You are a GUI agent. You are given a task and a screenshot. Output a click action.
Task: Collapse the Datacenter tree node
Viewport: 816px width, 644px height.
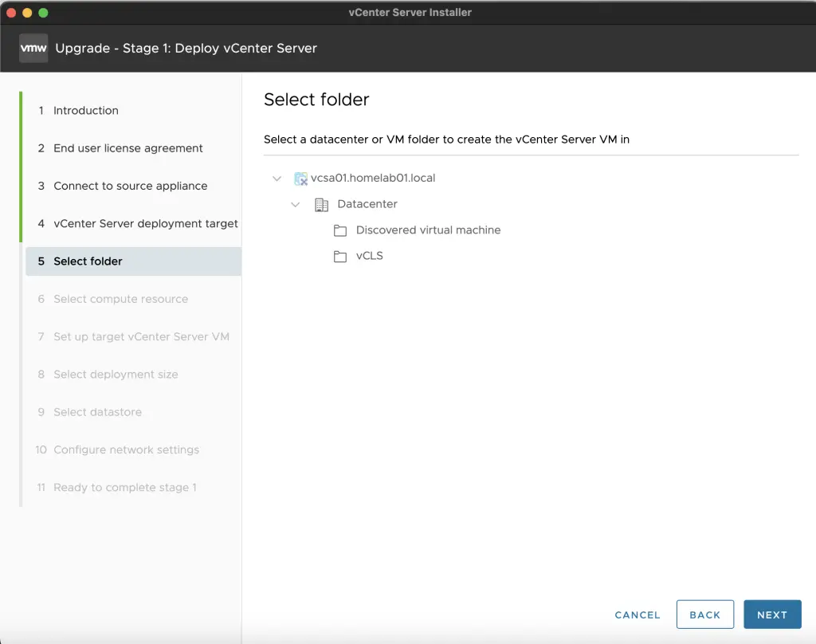click(296, 205)
